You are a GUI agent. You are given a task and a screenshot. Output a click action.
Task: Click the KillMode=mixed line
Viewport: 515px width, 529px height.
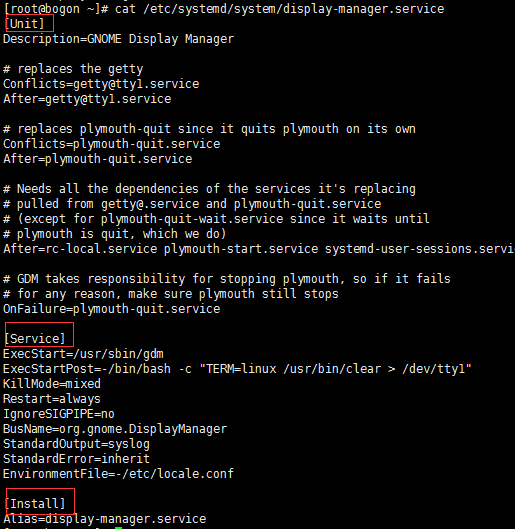point(52,384)
